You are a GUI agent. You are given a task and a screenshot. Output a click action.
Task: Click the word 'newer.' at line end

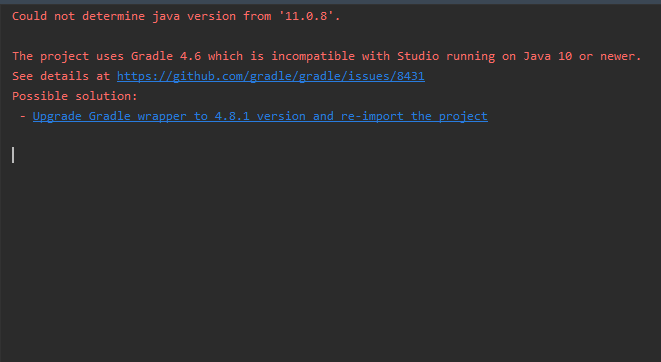click(x=621, y=56)
